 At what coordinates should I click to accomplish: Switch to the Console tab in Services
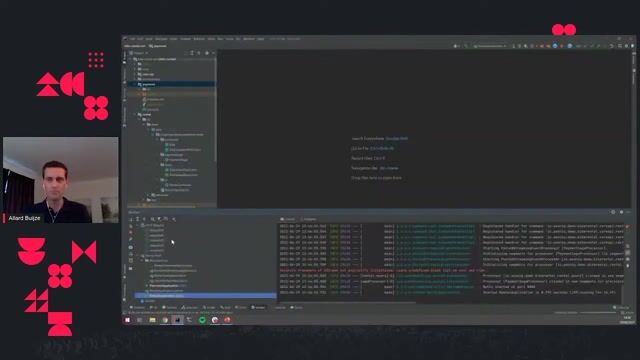point(288,219)
